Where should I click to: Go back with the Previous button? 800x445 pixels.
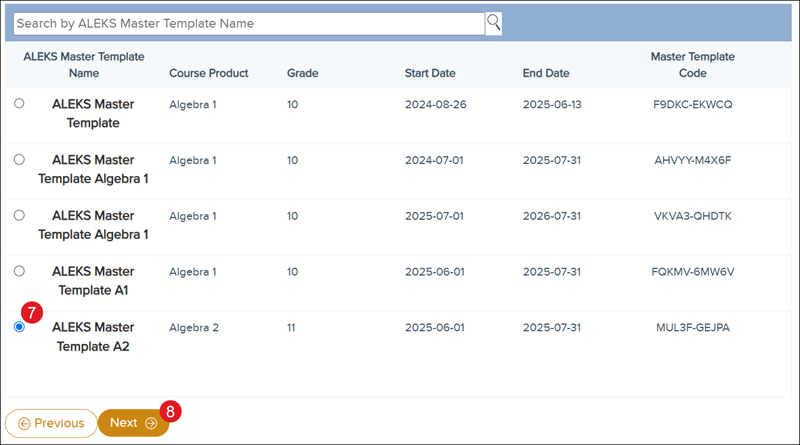click(51, 423)
